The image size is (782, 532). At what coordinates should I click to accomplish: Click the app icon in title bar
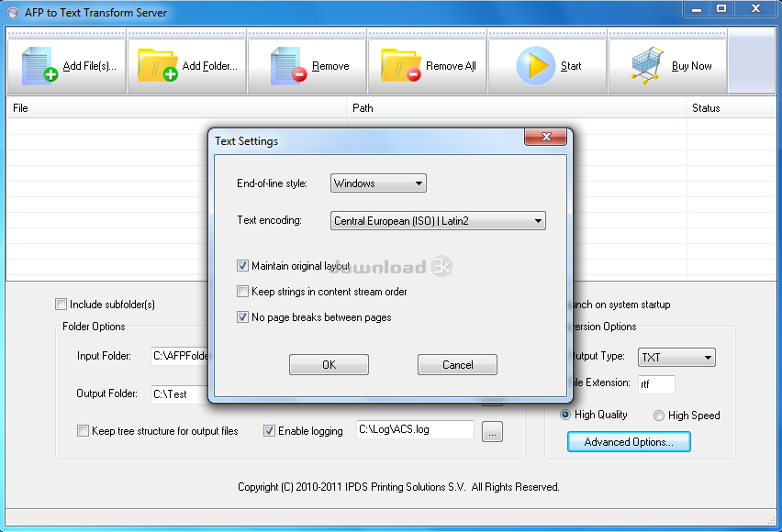[13, 13]
